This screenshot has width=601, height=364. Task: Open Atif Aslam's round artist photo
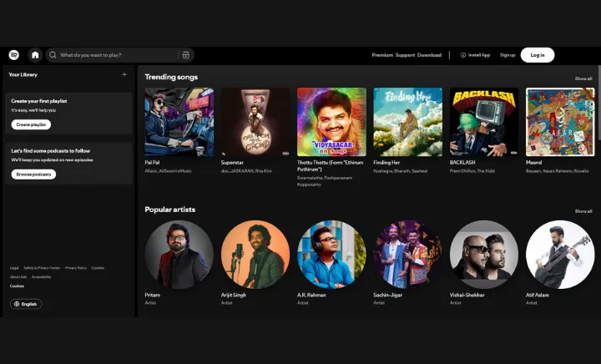(560, 255)
